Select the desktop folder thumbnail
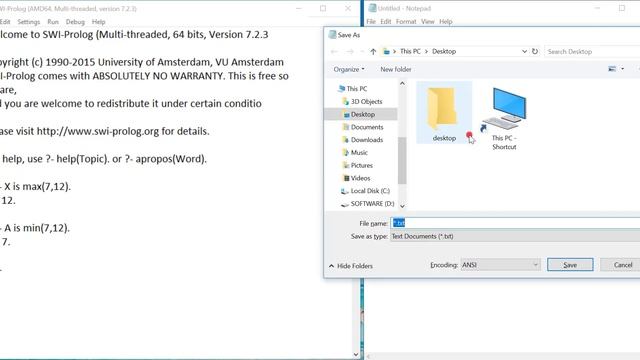Screen dimensions: 640x360 tap(444, 113)
